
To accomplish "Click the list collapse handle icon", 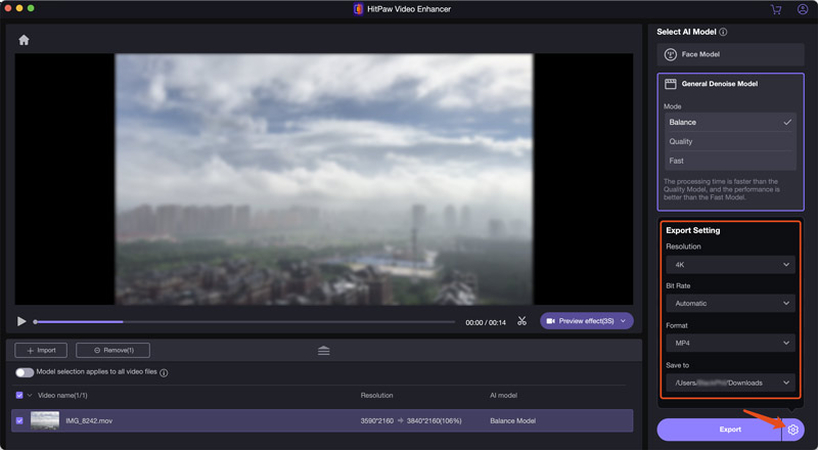I will [324, 350].
